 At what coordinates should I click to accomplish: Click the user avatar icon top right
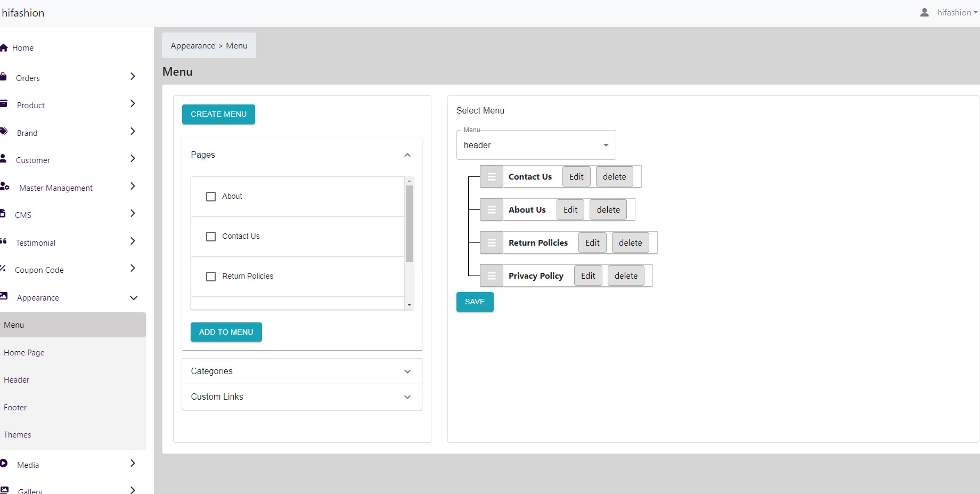(925, 12)
